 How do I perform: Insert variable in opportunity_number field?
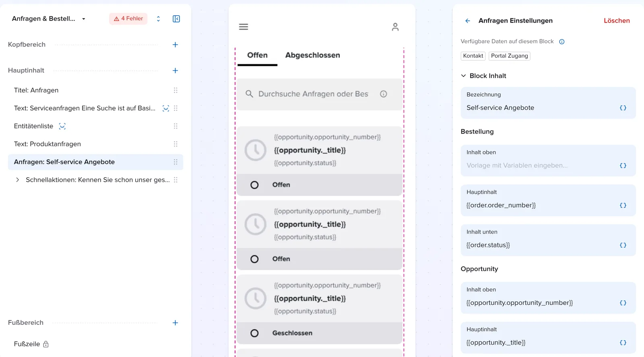point(623,303)
